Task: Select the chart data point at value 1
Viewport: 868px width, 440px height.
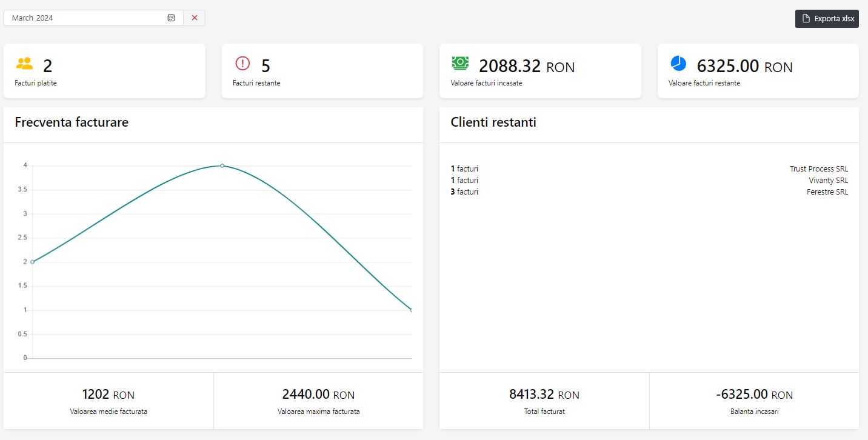Action: 412,310
